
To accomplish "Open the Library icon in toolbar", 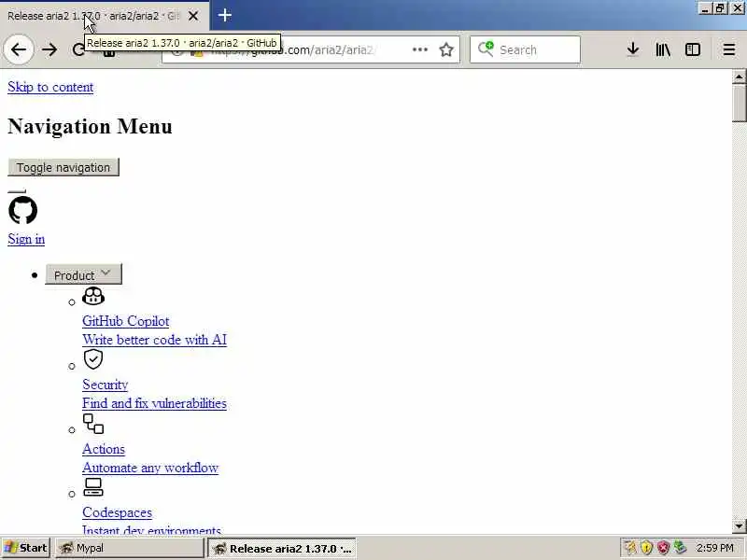I will point(663,49).
